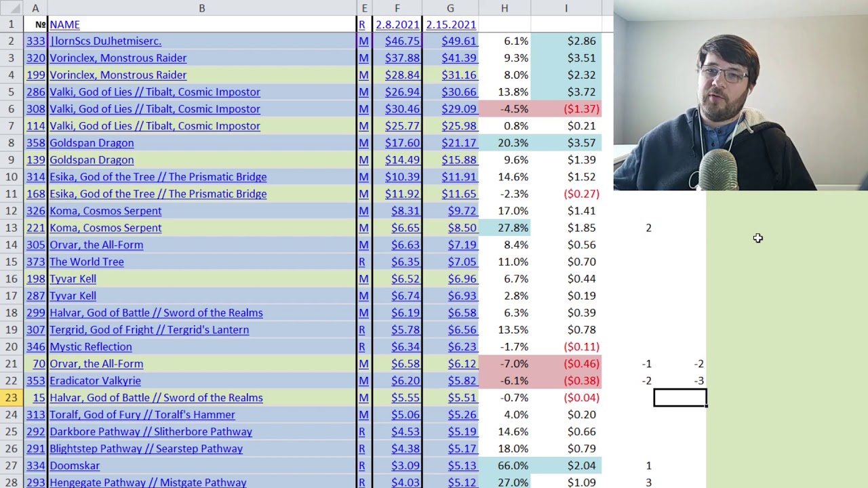The height and width of the screenshot is (488, 868).
Task: Open Tergrid, God of Fright link
Action: [x=149, y=329]
